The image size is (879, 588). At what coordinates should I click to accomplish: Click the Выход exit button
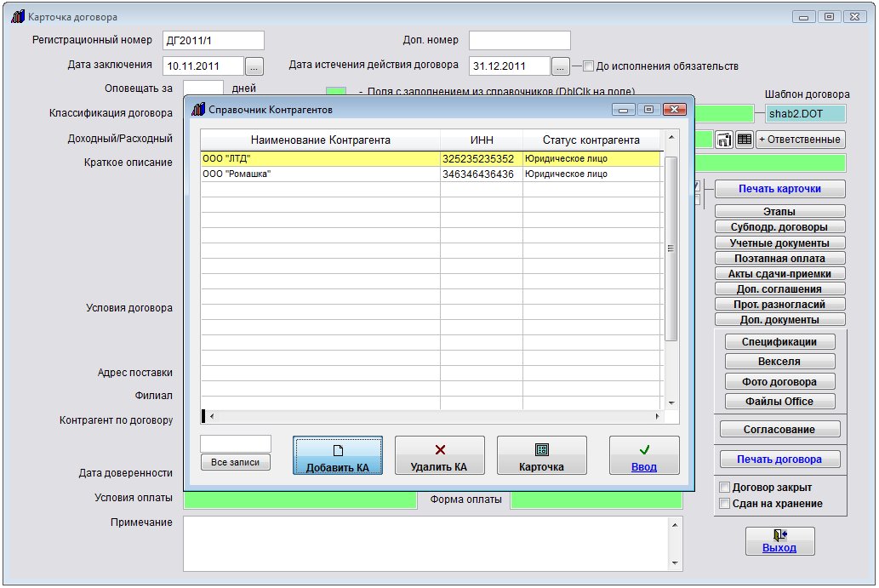point(779,541)
